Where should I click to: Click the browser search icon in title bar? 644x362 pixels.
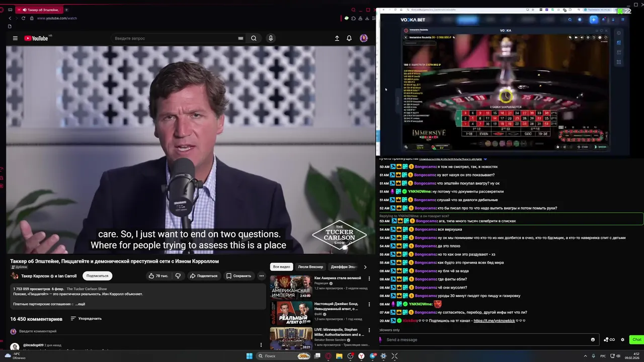353,10
